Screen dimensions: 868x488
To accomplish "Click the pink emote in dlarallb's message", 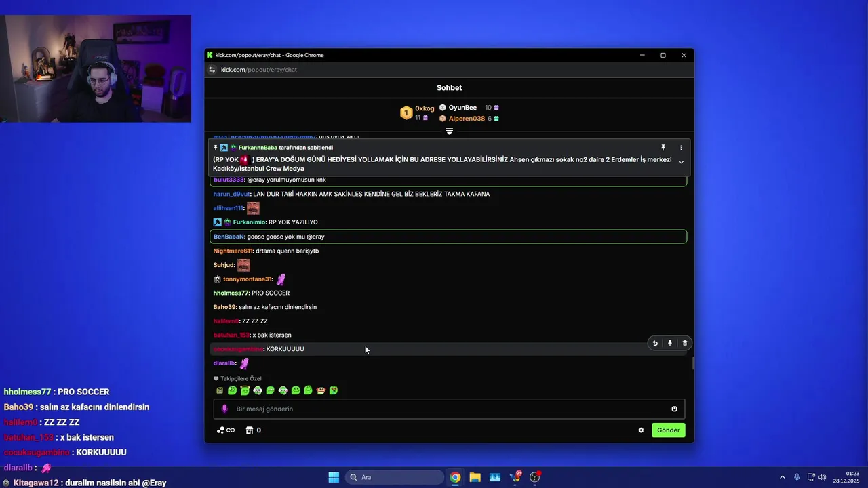I will (x=244, y=363).
